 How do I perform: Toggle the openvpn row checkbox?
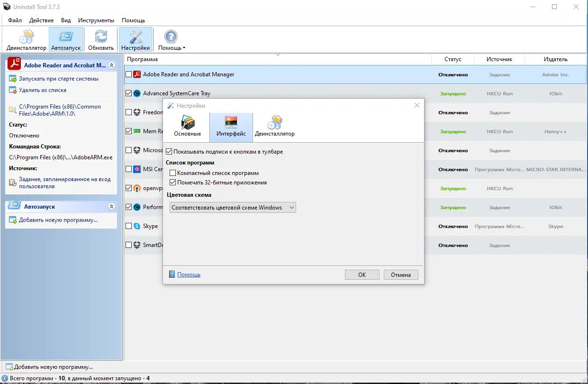(x=128, y=188)
